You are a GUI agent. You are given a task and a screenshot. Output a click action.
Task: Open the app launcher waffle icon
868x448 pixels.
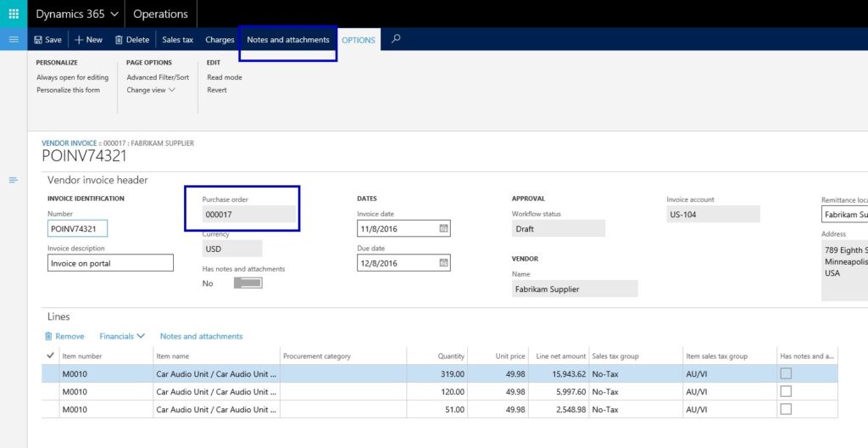(14, 14)
